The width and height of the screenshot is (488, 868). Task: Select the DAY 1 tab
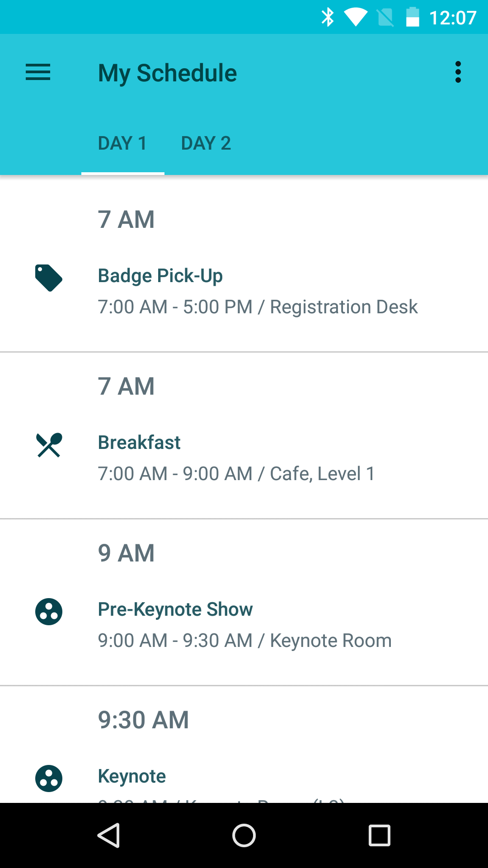122,143
